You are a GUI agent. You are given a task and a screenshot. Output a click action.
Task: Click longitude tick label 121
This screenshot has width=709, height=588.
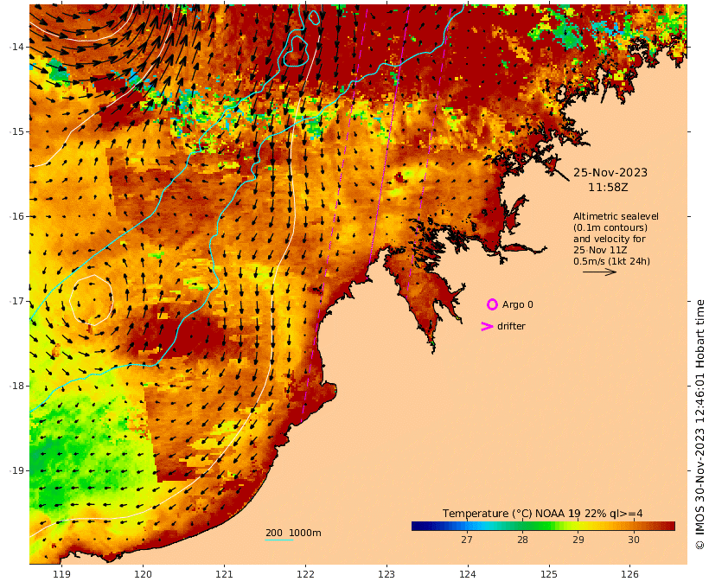pos(224,574)
